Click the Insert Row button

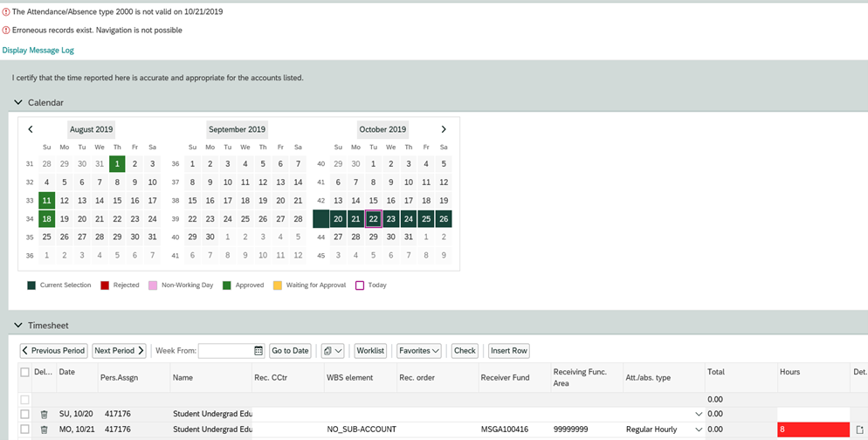[x=508, y=351]
